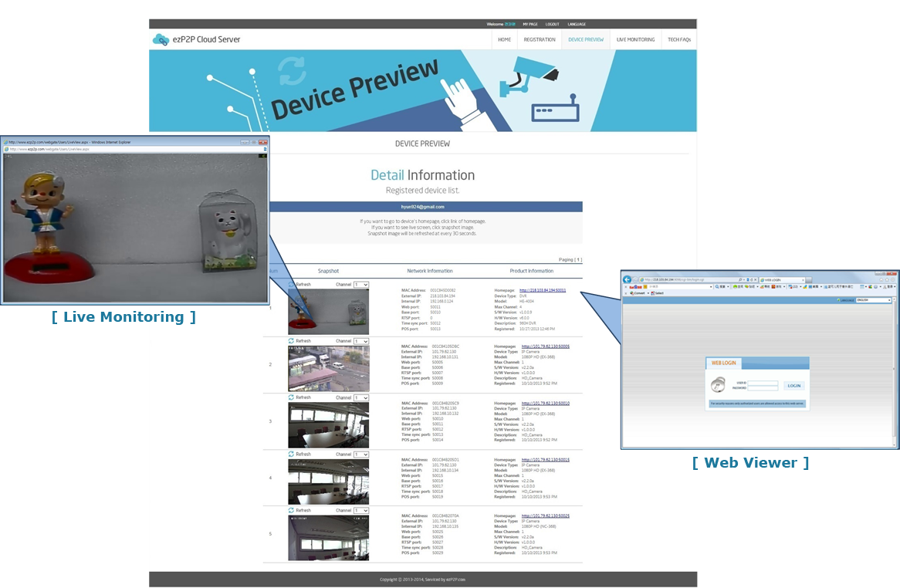The height and width of the screenshot is (588, 900).
Task: Click the hyun924@gmail.com account bar
Action: 422,207
